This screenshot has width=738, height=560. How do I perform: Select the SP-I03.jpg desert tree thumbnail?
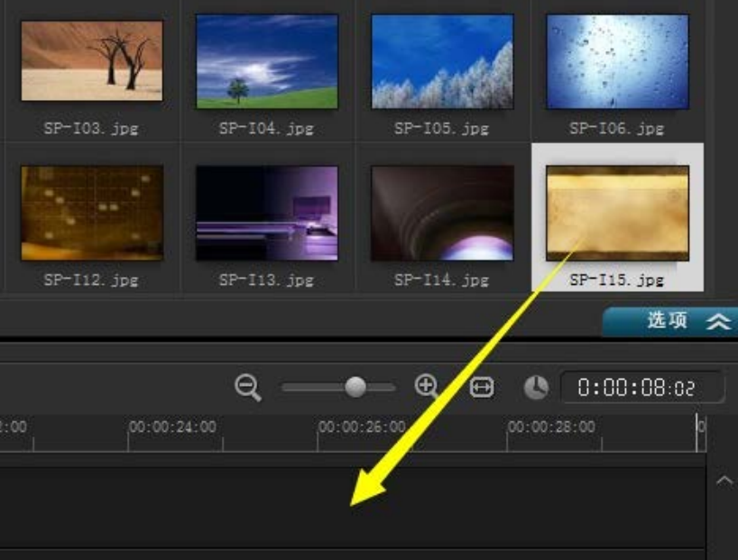click(92, 60)
